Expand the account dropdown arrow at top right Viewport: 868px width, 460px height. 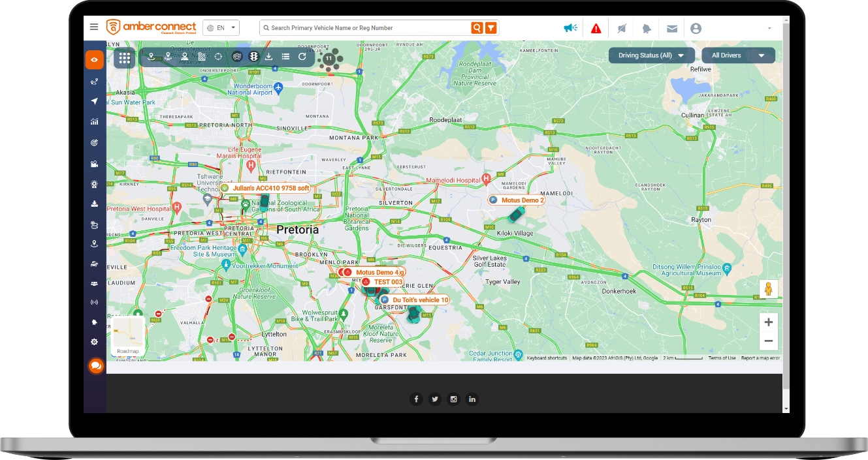coord(769,28)
